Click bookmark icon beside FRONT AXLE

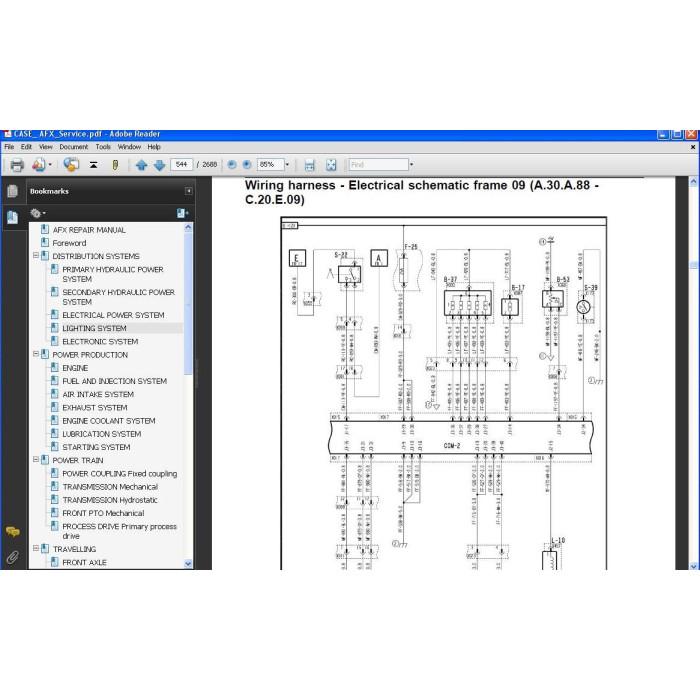tap(54, 562)
